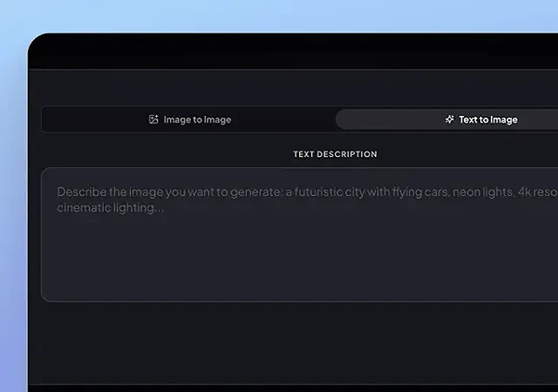Choose the highlighted Text to Image toggle
This screenshot has width=558, height=392.
click(x=446, y=119)
